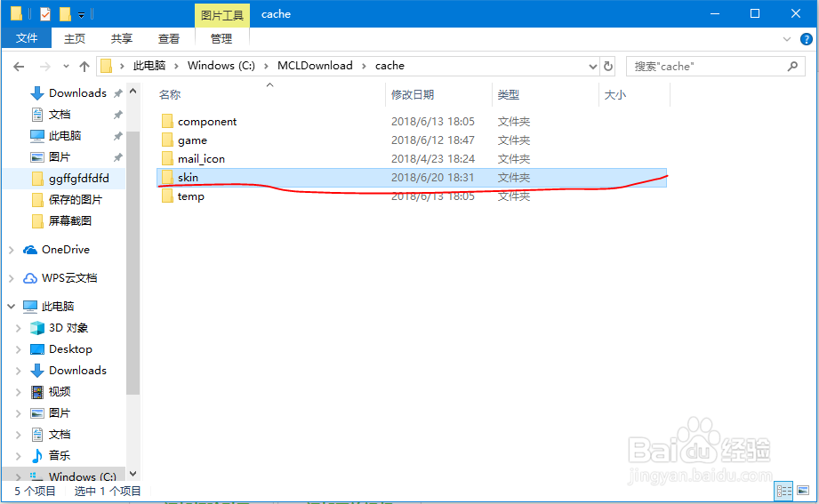Expand the OneDrive tree node
819x504 pixels.
pyautogui.click(x=12, y=250)
